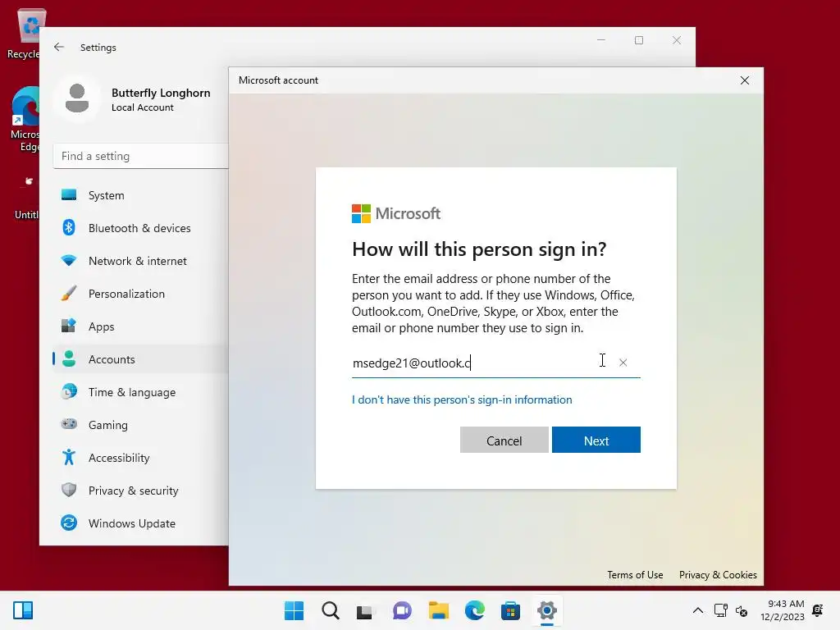Go back using Settings back arrow

coord(59,47)
